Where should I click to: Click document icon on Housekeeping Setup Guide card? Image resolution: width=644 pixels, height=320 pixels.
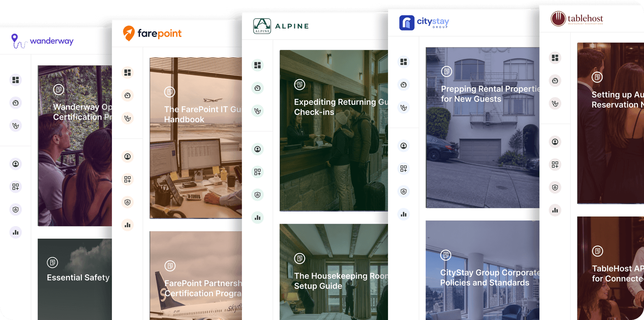pos(299,258)
